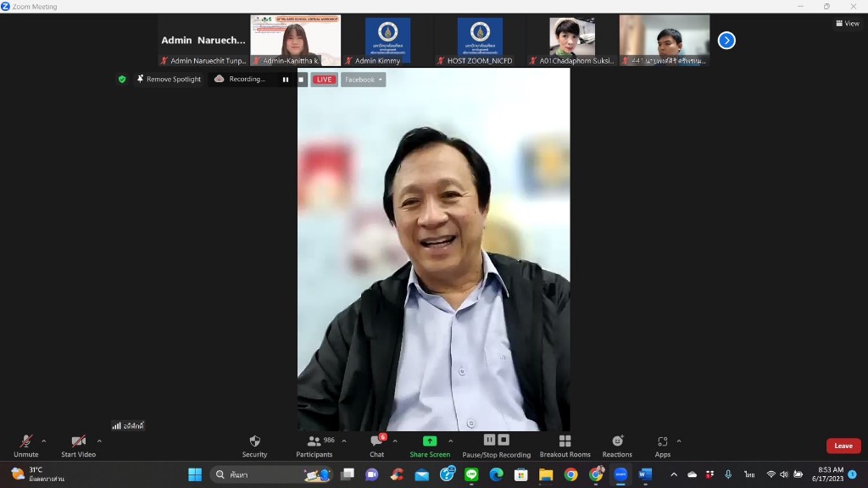This screenshot has height=488, width=868.
Task: Show next participants with blue arrow
Action: 726,41
